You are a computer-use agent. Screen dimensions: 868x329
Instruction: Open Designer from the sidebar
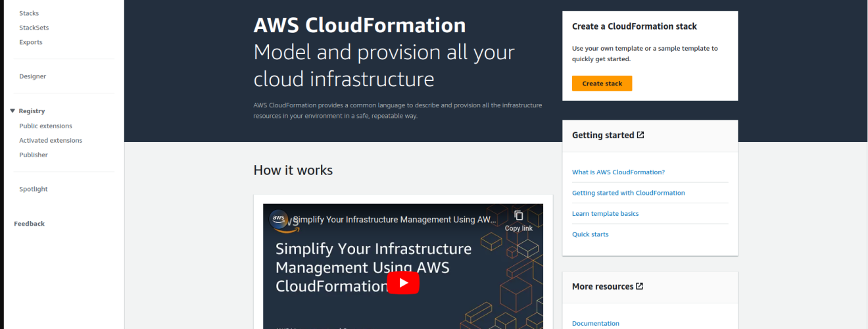coord(33,76)
